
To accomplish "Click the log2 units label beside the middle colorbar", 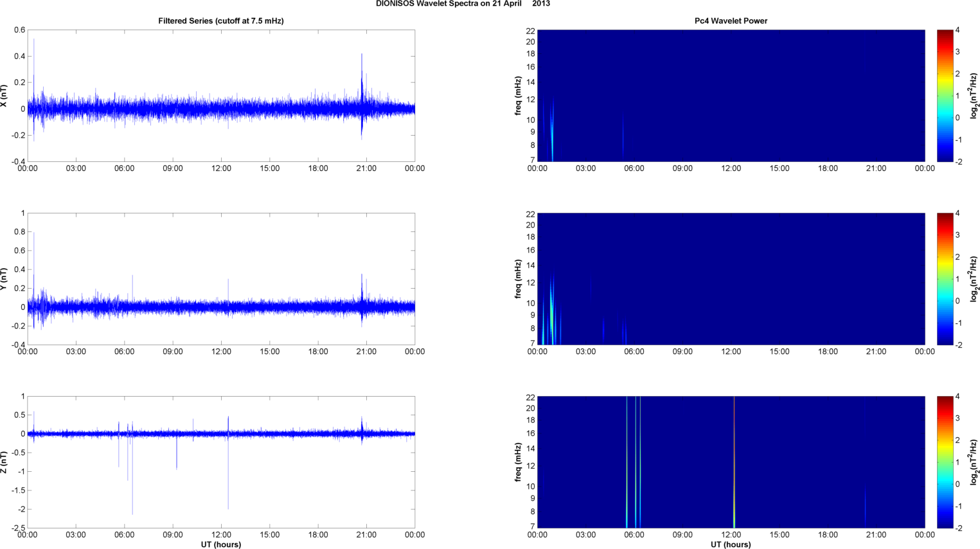I will 974,279.
